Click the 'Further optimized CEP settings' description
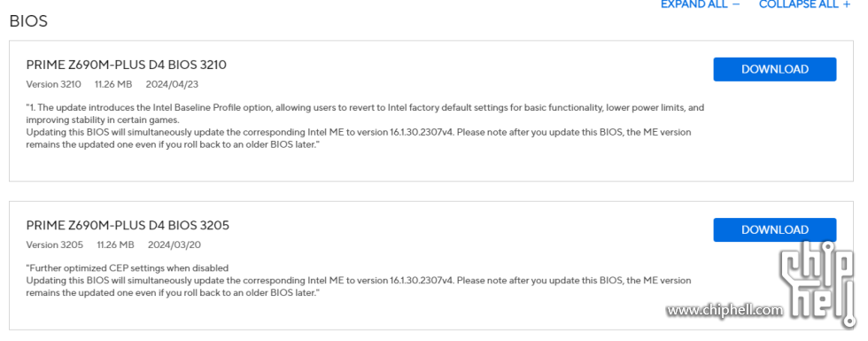Screen dimensions: 868x341 coord(128,267)
